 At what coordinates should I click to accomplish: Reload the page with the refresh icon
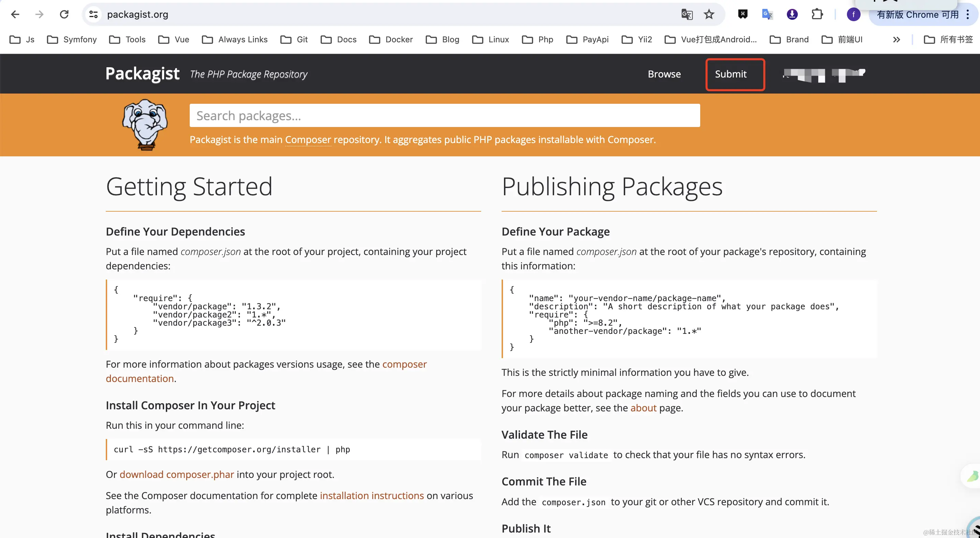click(64, 14)
